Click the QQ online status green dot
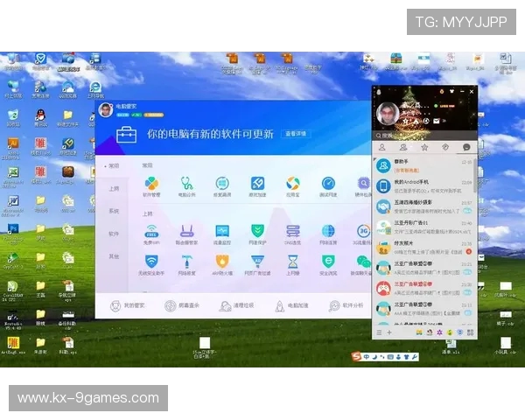This screenshot has height=420, width=525. [x=436, y=106]
